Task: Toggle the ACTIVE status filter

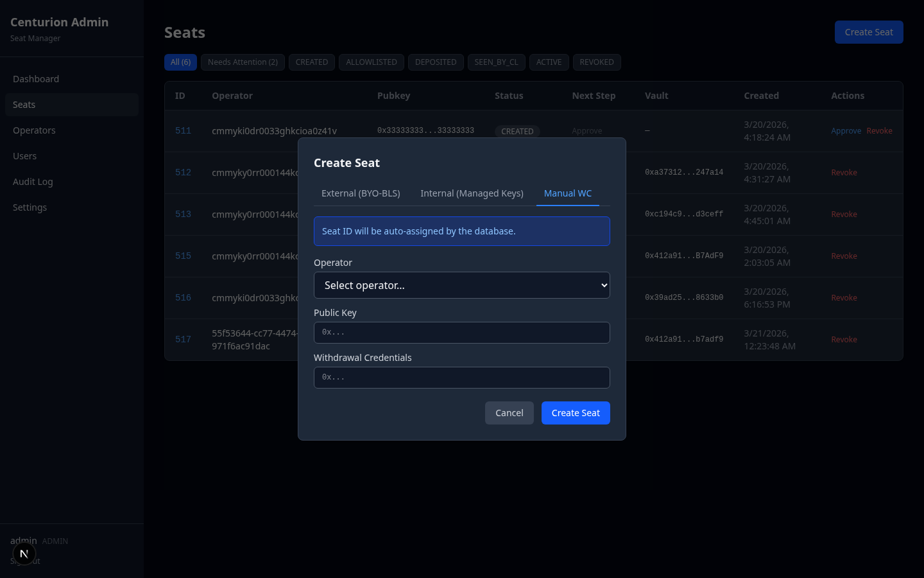Action: tap(549, 62)
